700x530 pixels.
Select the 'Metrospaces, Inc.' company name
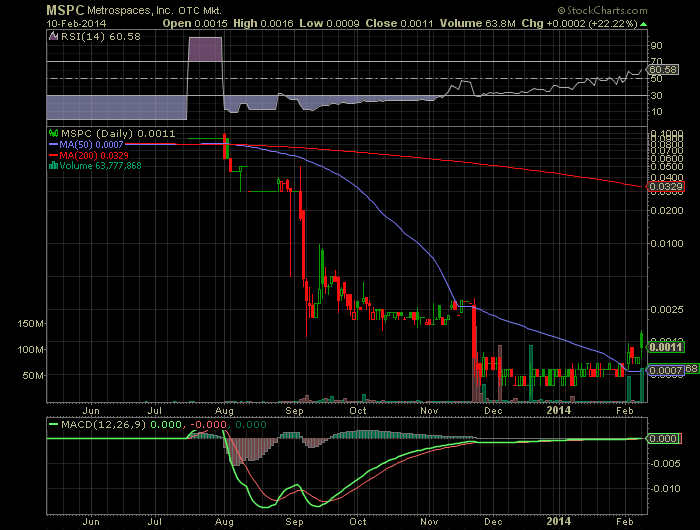pyautogui.click(x=130, y=10)
